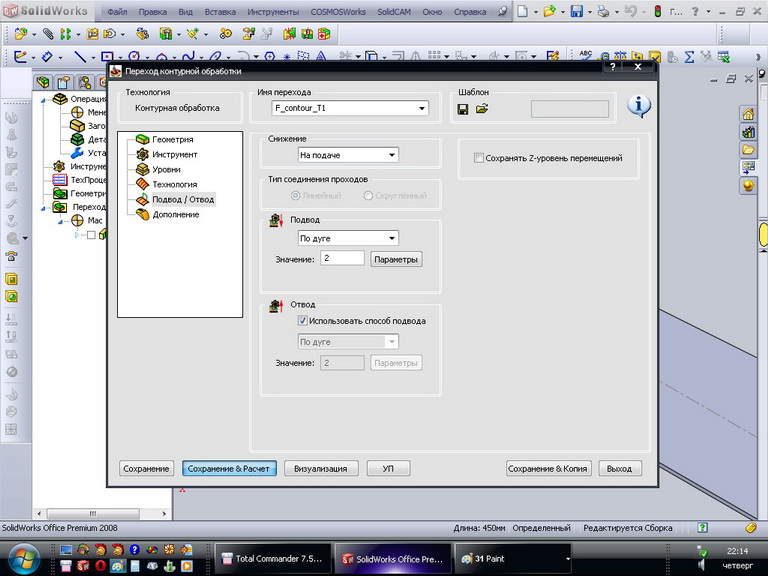Open the COSMOSWorks menu
The height and width of the screenshot is (576, 768).
[338, 11]
